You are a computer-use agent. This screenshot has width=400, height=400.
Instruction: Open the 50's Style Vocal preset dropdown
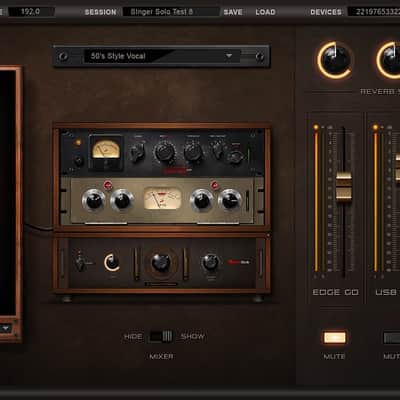[x=162, y=56]
